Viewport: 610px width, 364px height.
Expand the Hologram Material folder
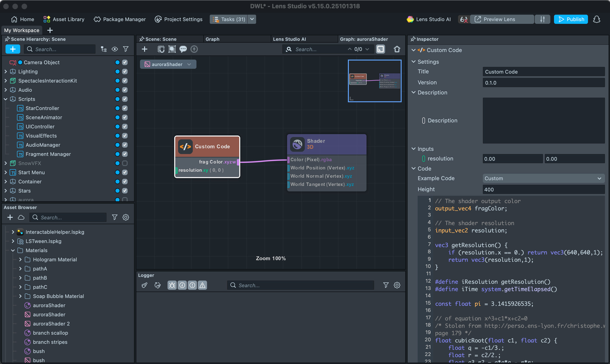[20, 259]
